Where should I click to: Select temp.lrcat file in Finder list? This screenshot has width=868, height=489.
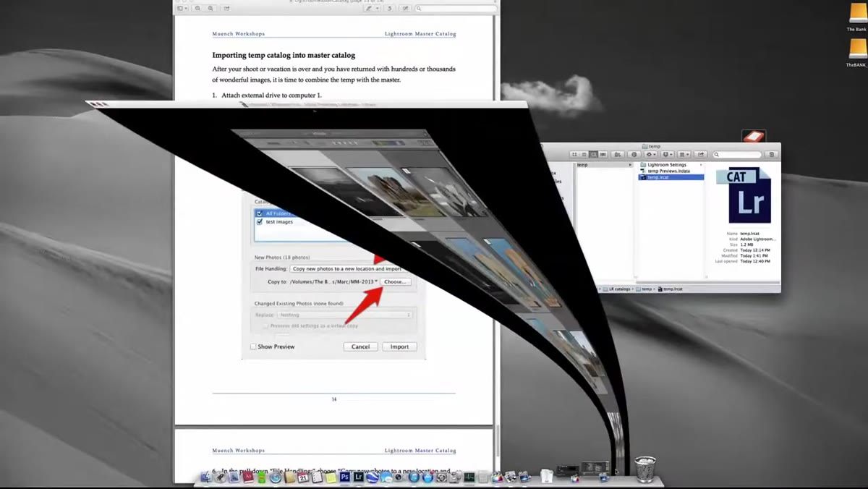(671, 177)
